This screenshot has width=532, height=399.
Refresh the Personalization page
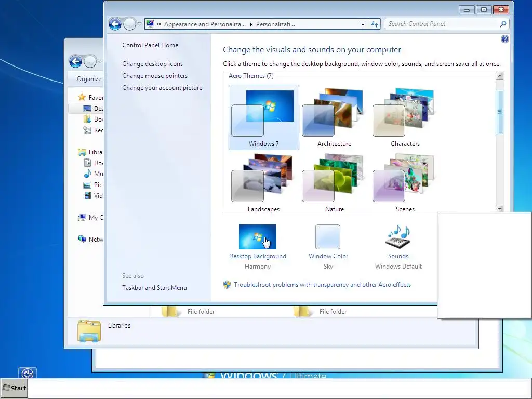point(375,24)
